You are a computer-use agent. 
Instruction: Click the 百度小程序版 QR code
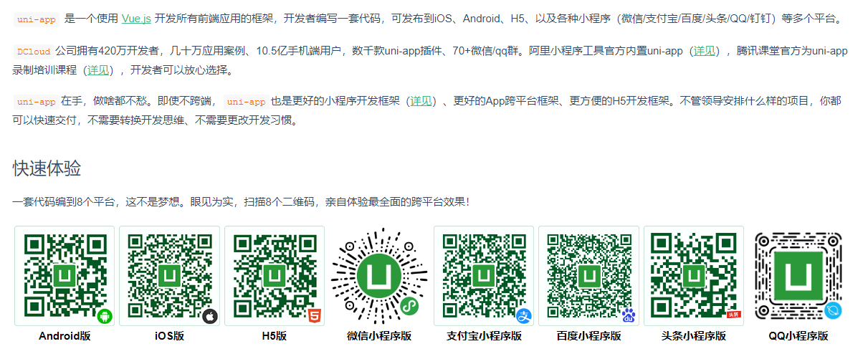(x=588, y=277)
